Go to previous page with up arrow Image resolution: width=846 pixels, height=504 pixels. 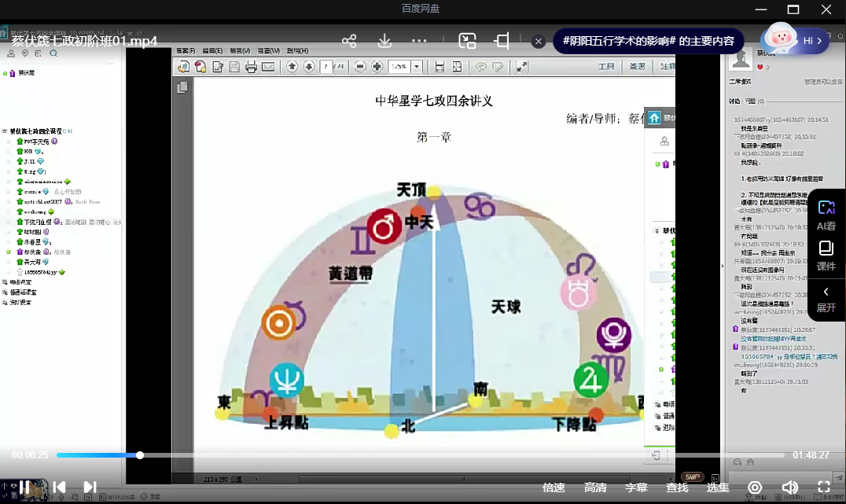(x=292, y=67)
